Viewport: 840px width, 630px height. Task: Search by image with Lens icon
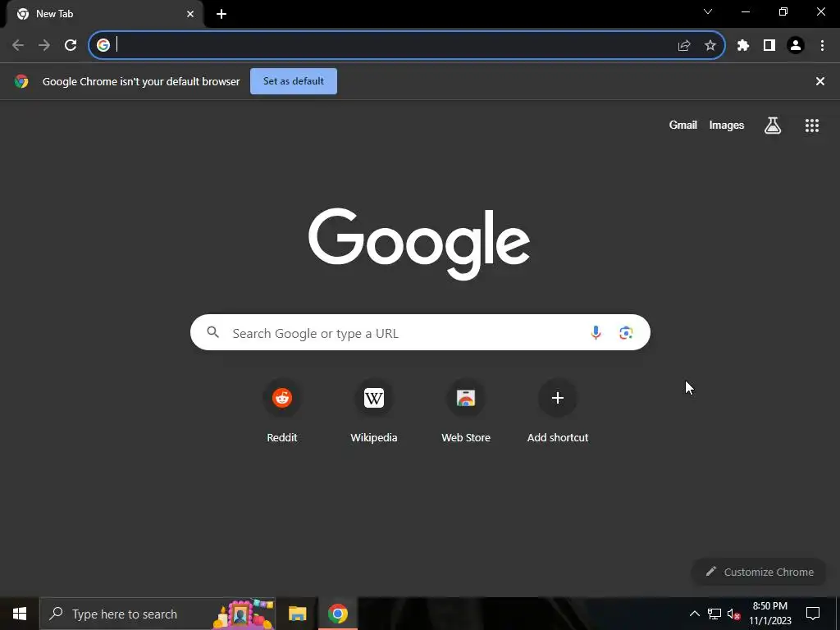click(x=626, y=333)
